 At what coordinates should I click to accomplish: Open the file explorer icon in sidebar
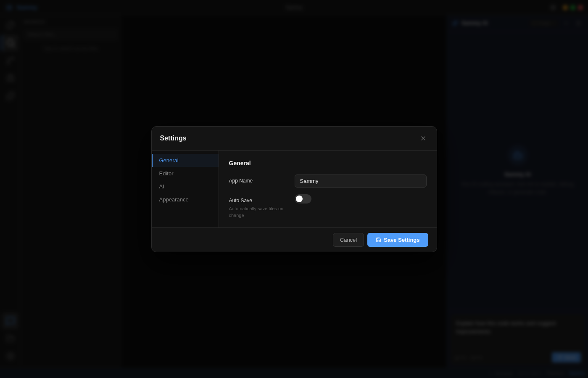(10, 25)
